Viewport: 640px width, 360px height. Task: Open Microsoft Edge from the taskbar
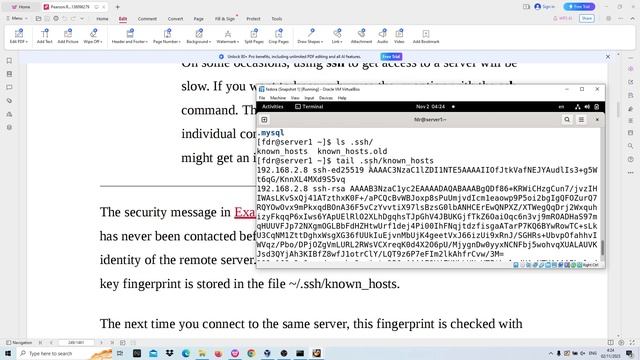(186, 353)
